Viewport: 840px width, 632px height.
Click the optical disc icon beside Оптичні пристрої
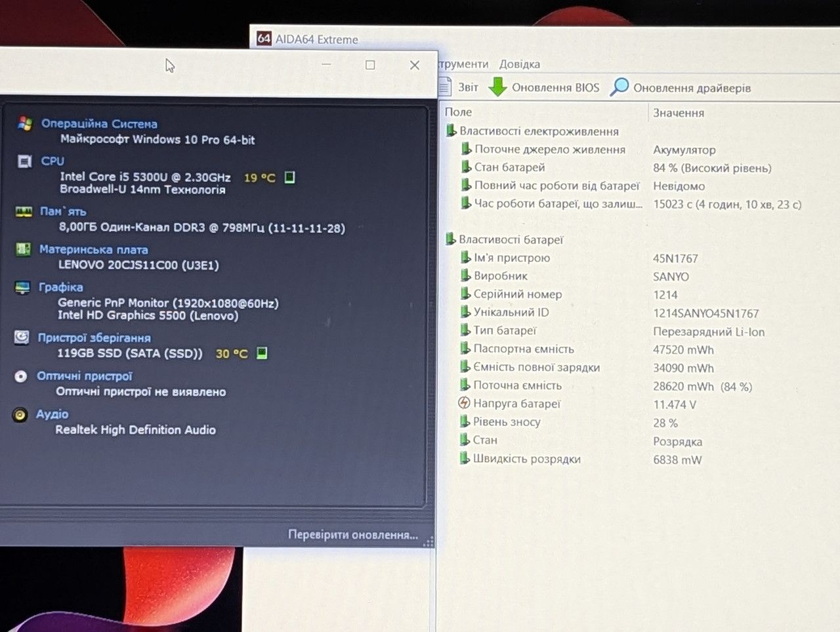tap(21, 376)
